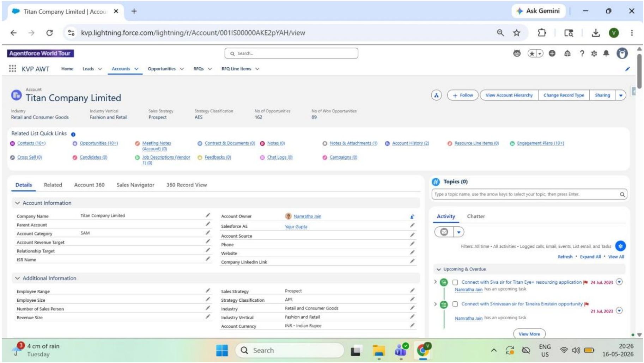Click the nav bar edit pencil icon
644x363 pixels.
tap(627, 69)
